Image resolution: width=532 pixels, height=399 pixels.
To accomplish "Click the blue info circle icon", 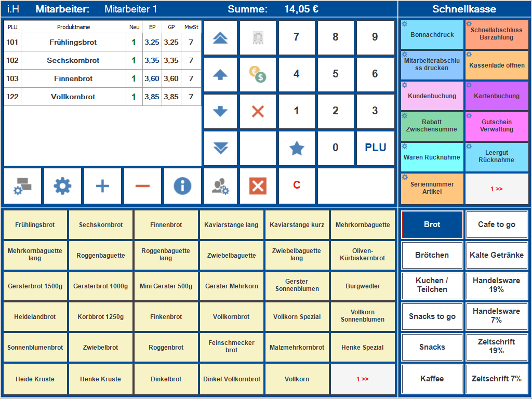I will coord(182,186).
